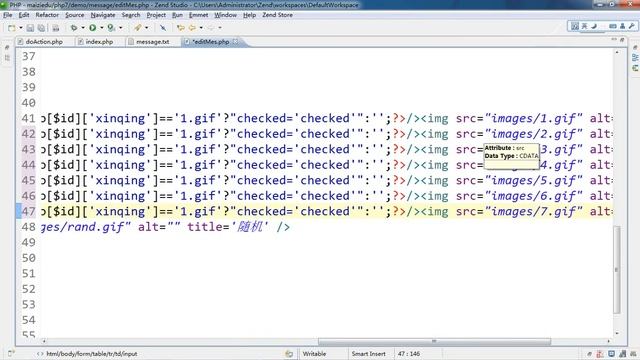The width and height of the screenshot is (640, 360).
Task: Open the Run dropdown arrow
Action: point(102,28)
